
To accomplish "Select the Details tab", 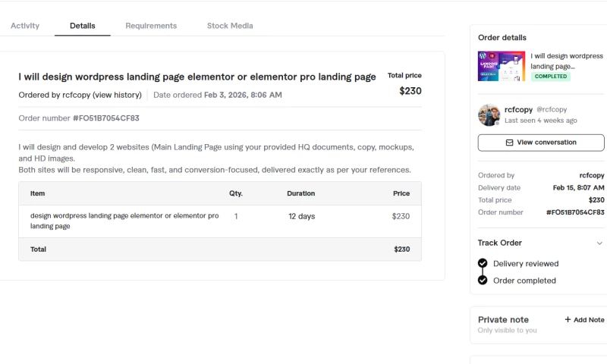I will click(x=83, y=26).
